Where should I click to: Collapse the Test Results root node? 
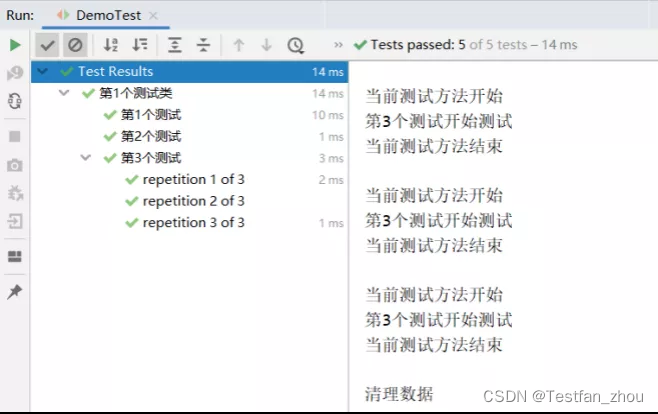[x=42, y=71]
